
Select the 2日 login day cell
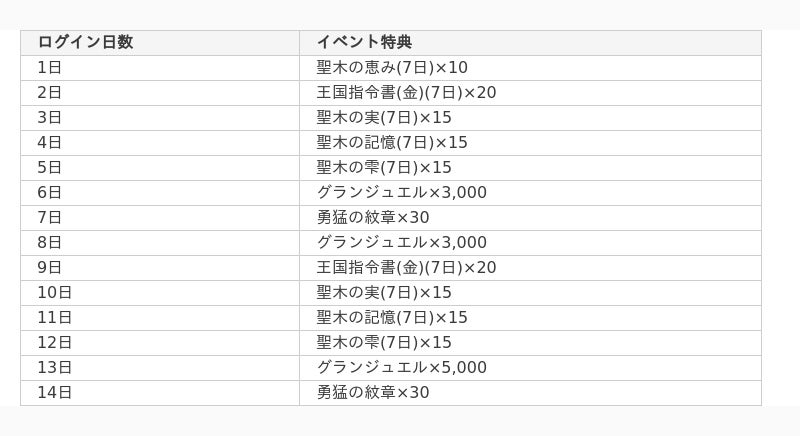coord(49,93)
